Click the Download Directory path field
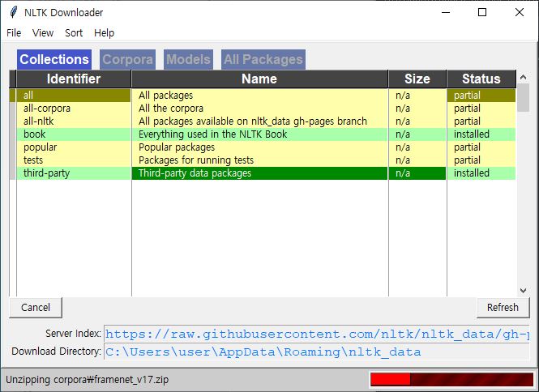Viewport: 539px width, 392px height. 317,352
